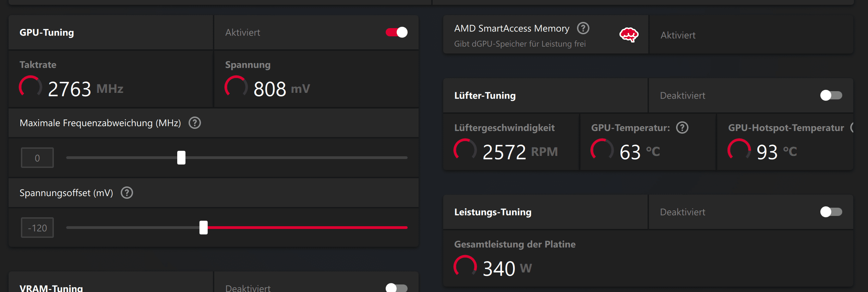The image size is (868, 292).
Task: Disable the GPU-Tuning toggle
Action: [397, 32]
